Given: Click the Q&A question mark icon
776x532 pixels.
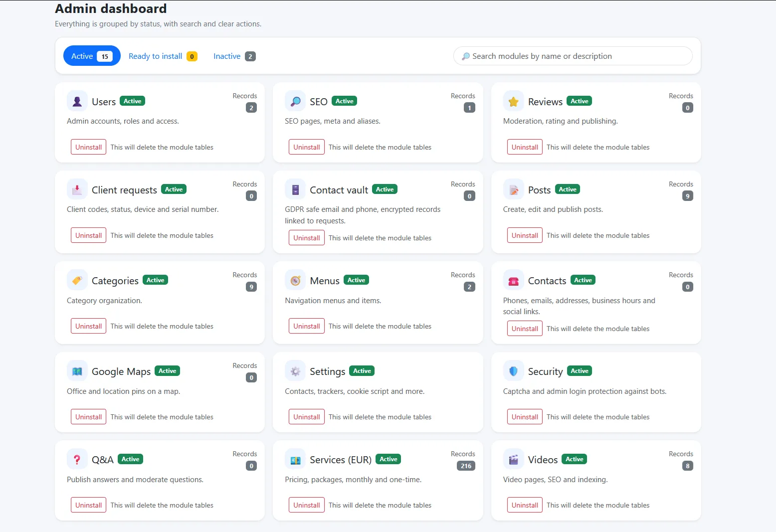Looking at the screenshot, I should [77, 459].
